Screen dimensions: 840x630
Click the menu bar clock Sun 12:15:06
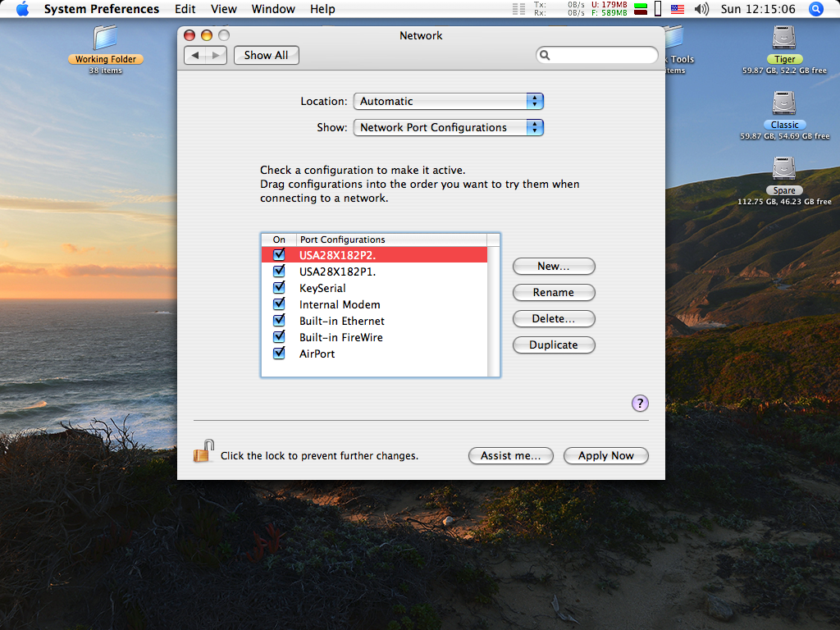click(757, 9)
